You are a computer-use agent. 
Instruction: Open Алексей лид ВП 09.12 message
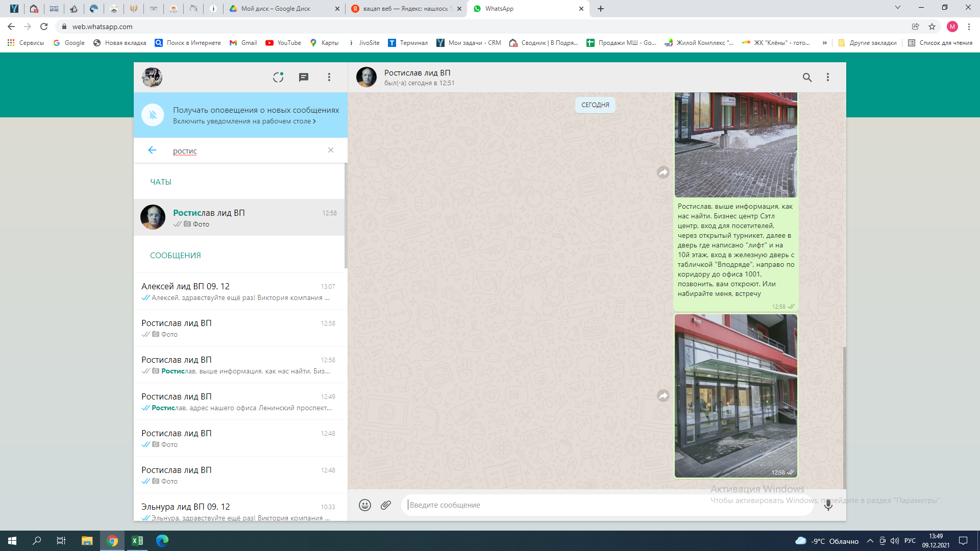pyautogui.click(x=240, y=291)
